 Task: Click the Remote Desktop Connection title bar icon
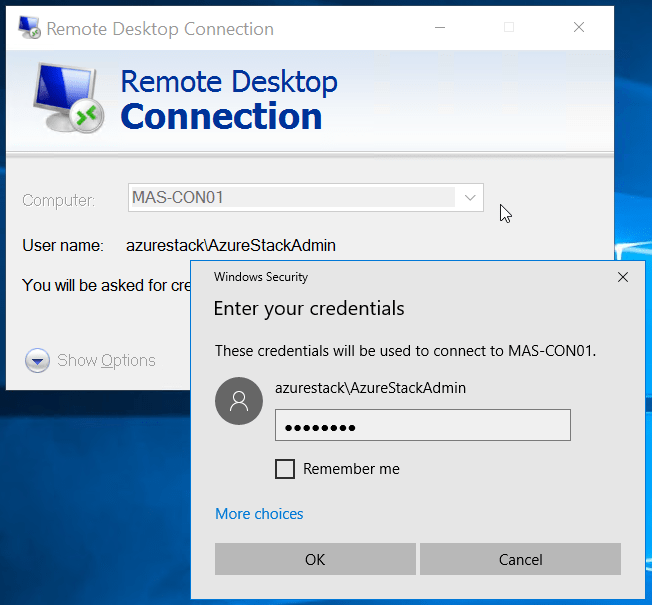point(29,28)
